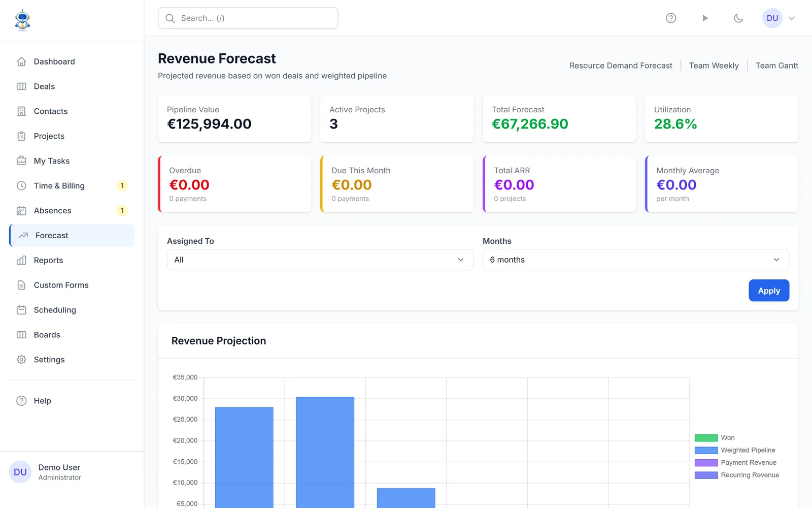The width and height of the screenshot is (812, 508).
Task: Go to Scheduling page
Action: (x=72, y=310)
